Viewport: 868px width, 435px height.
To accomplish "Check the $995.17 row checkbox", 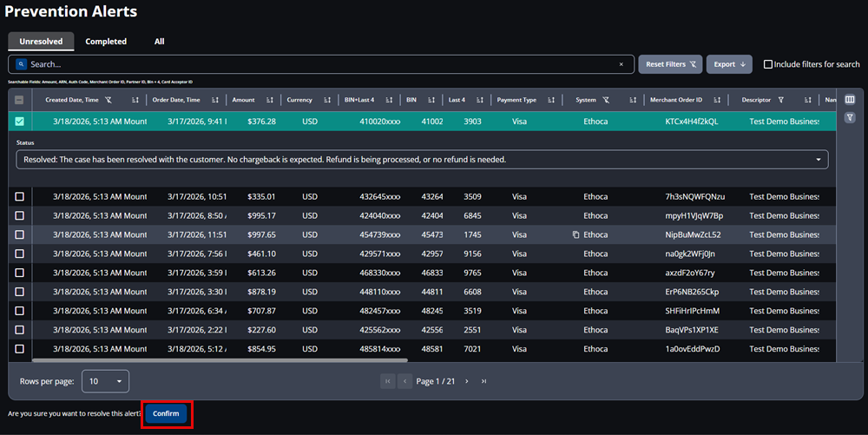I will coord(19,215).
